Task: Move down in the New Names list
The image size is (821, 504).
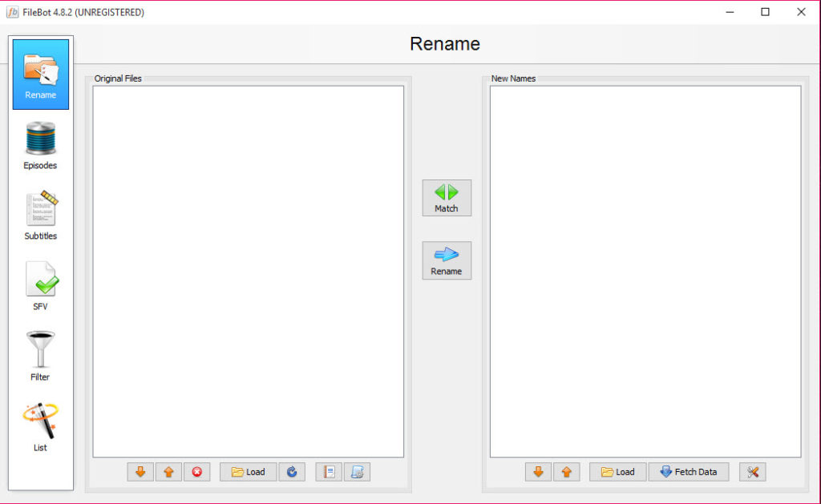Action: [538, 472]
